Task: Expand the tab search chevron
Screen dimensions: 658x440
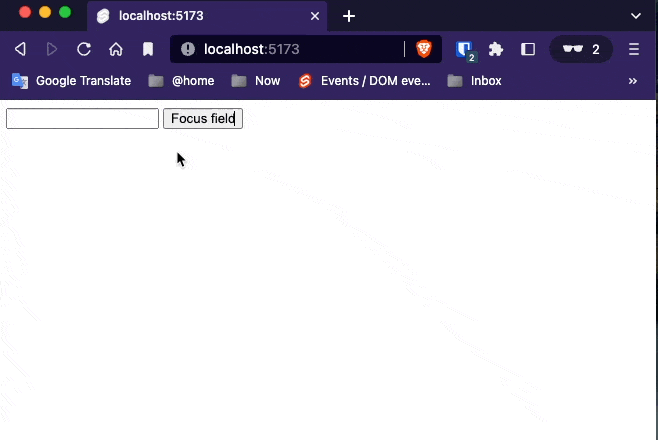Action: [636, 16]
